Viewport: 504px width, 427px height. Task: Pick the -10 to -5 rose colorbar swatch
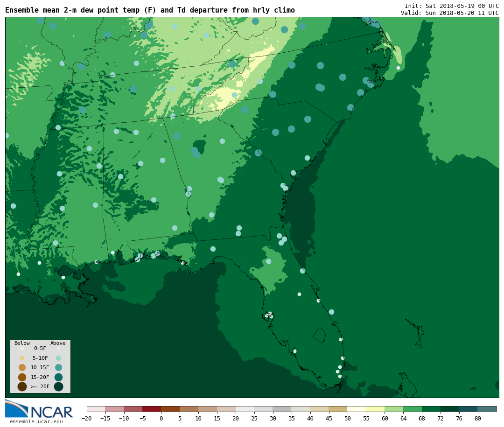[x=133, y=409]
